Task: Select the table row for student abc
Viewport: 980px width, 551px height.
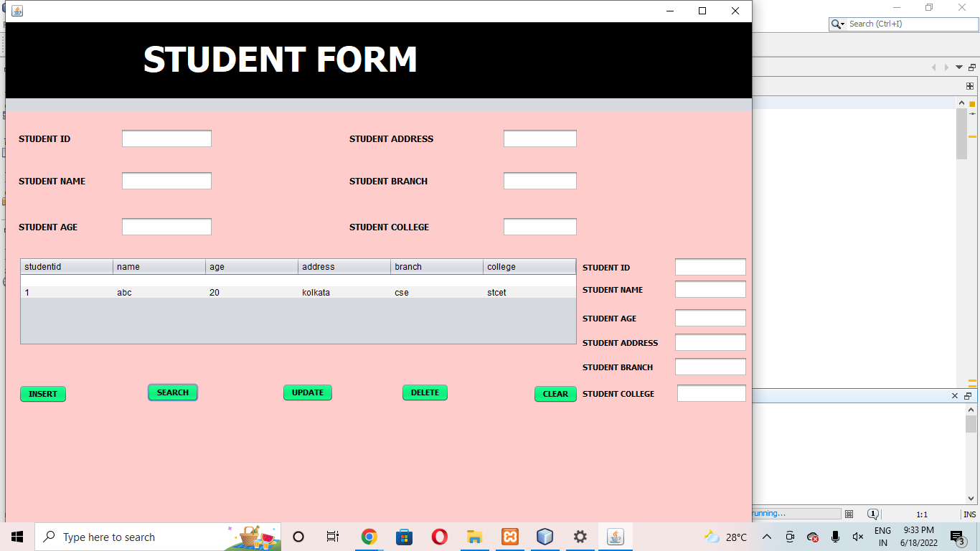Action: 215,292
